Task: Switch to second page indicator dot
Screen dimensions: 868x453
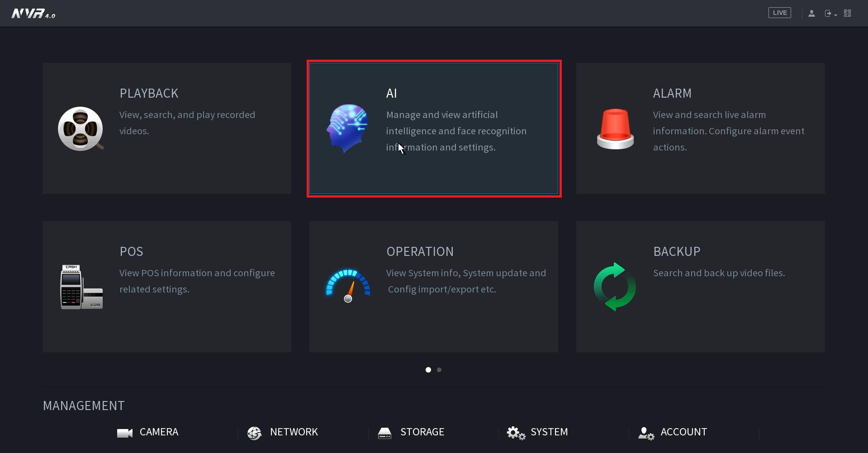Action: pyautogui.click(x=439, y=370)
